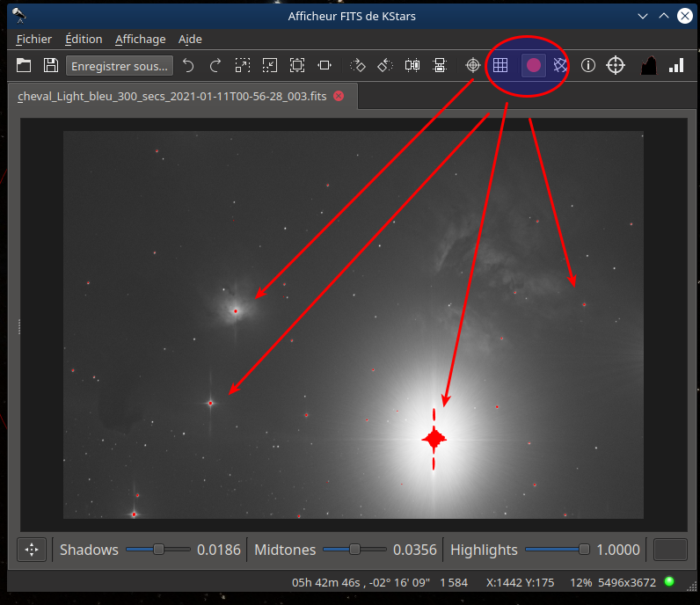This screenshot has width=700, height=605.
Task: Zoom to fit the window
Action: coord(324,66)
